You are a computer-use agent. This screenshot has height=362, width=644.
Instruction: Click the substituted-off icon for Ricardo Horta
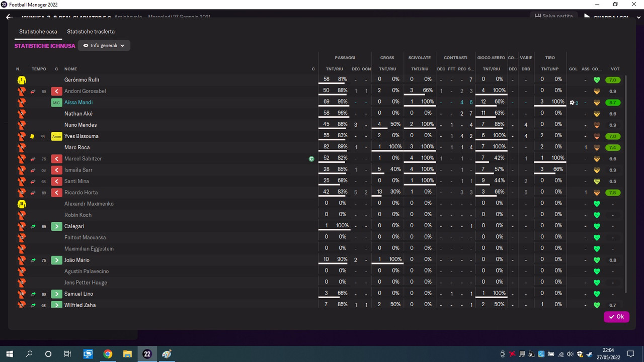pos(57,193)
